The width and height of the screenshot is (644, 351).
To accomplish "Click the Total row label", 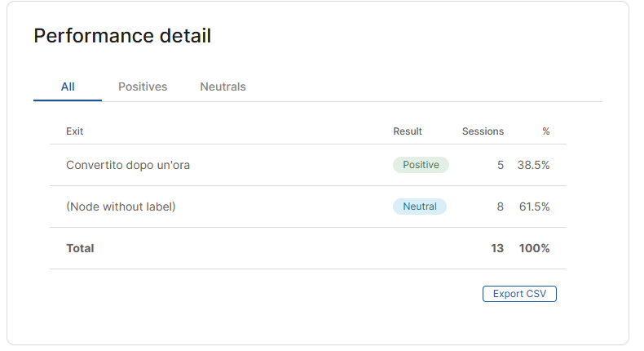I will point(80,248).
